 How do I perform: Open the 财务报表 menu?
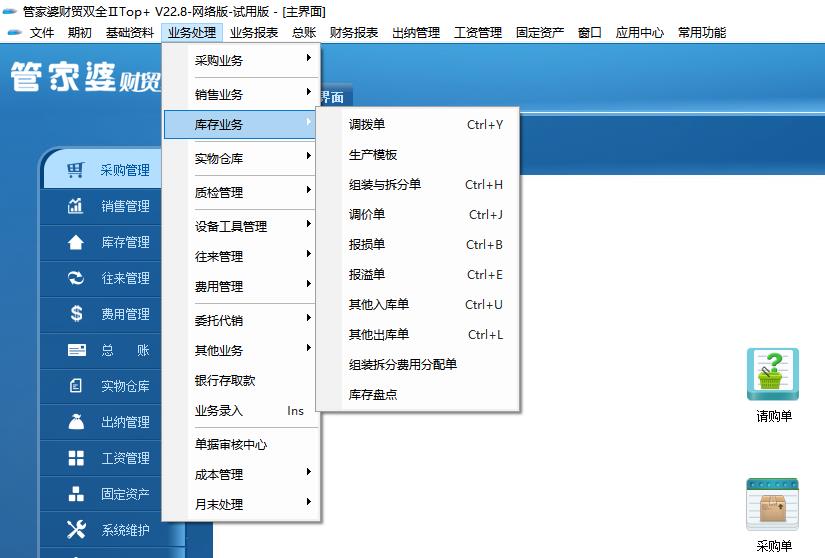click(354, 33)
